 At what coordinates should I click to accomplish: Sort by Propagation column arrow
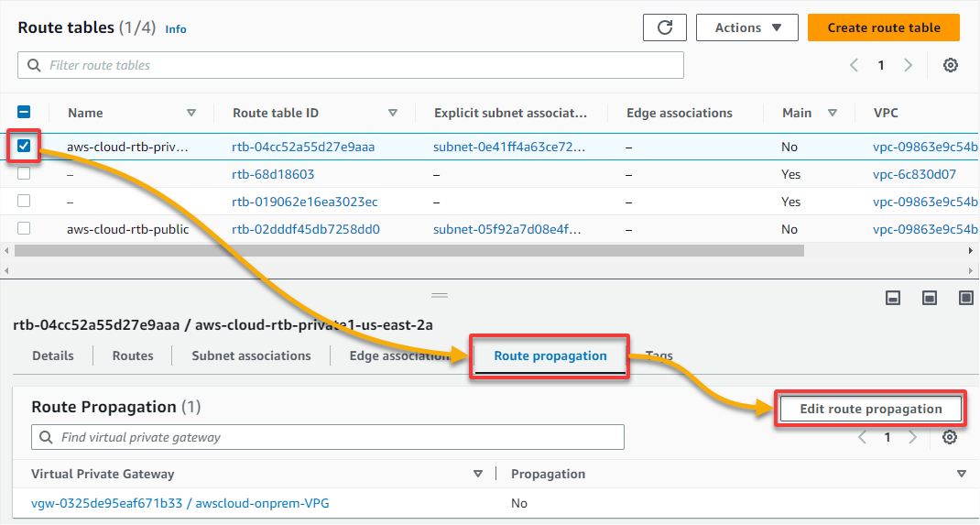coord(962,474)
